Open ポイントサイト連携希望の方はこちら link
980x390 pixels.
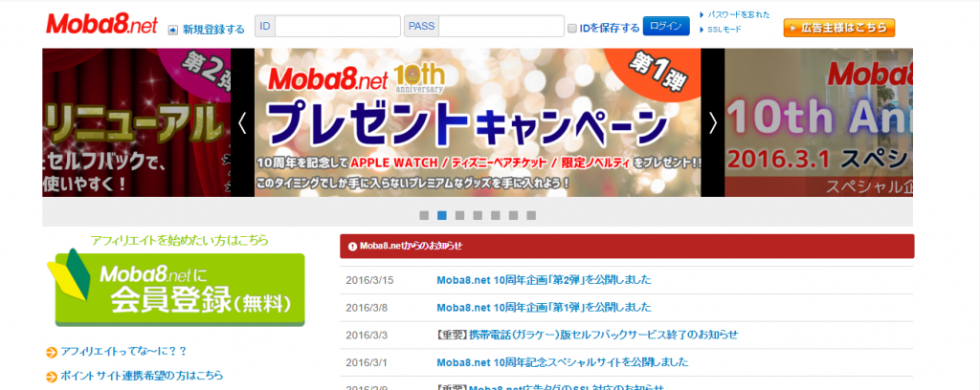point(142,376)
